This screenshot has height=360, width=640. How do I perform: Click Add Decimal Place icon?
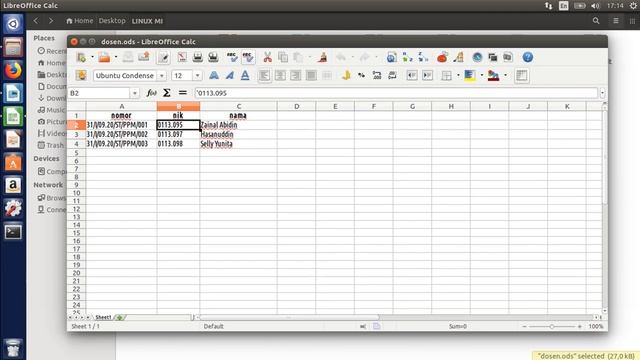377,76
